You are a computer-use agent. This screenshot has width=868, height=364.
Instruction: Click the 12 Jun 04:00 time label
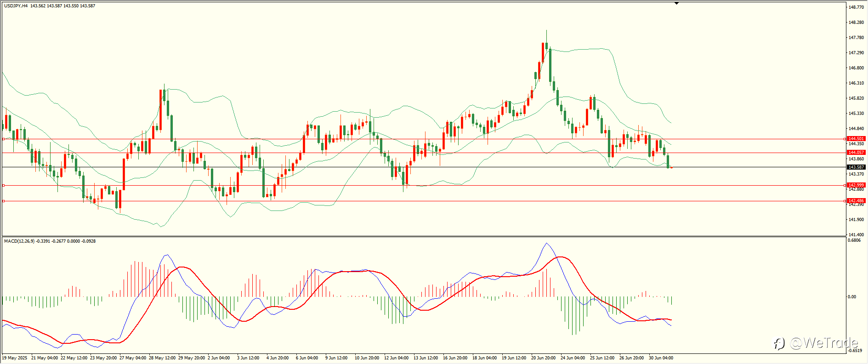coord(397,358)
